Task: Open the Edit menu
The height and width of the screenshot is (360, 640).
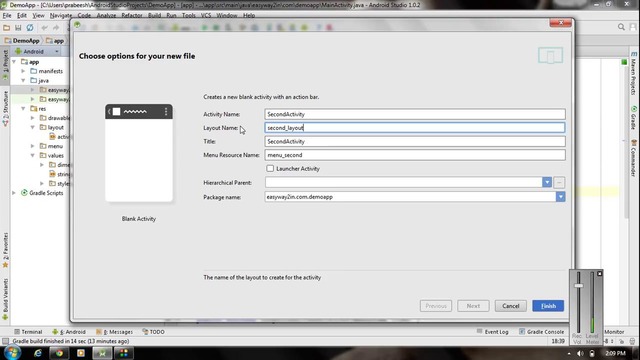Action: [22, 16]
